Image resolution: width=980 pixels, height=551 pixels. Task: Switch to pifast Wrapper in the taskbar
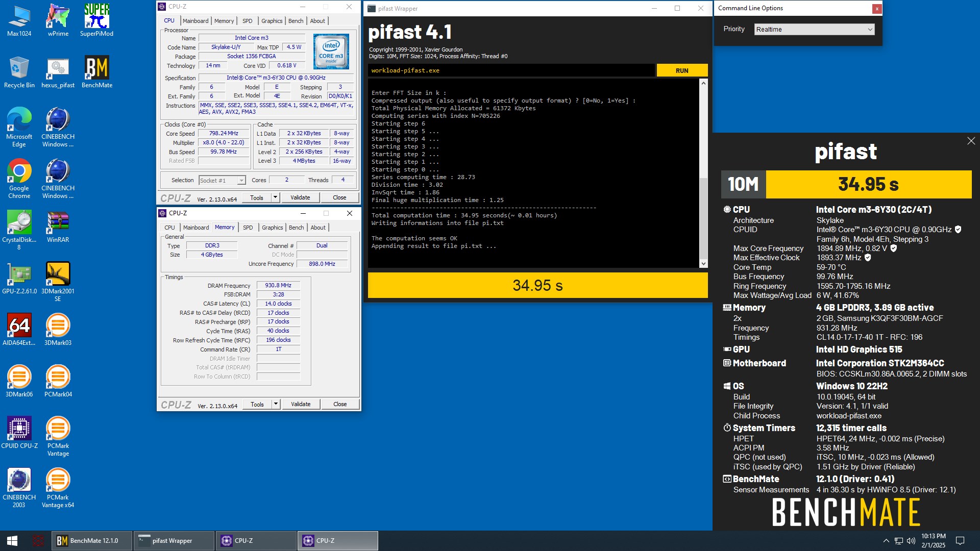click(x=174, y=541)
